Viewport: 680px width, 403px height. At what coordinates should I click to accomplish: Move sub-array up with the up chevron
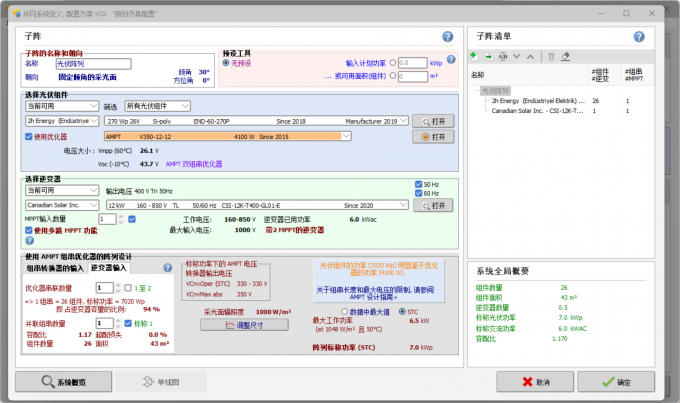click(x=530, y=56)
